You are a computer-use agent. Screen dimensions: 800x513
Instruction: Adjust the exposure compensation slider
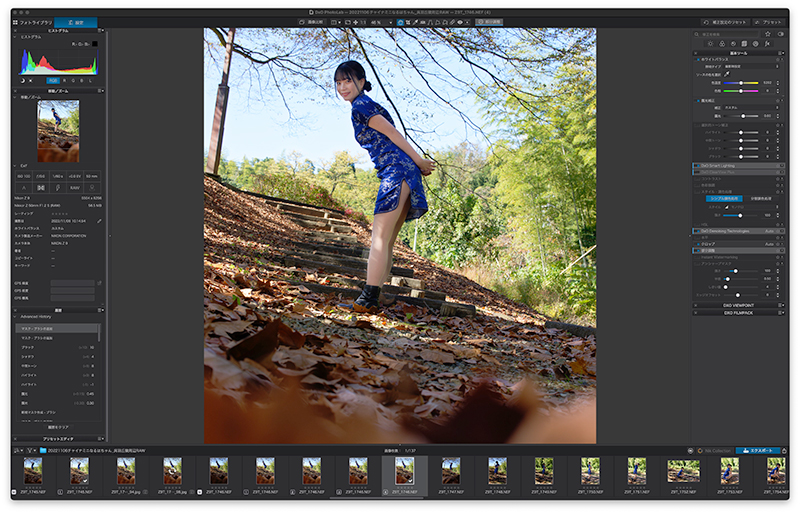741,116
